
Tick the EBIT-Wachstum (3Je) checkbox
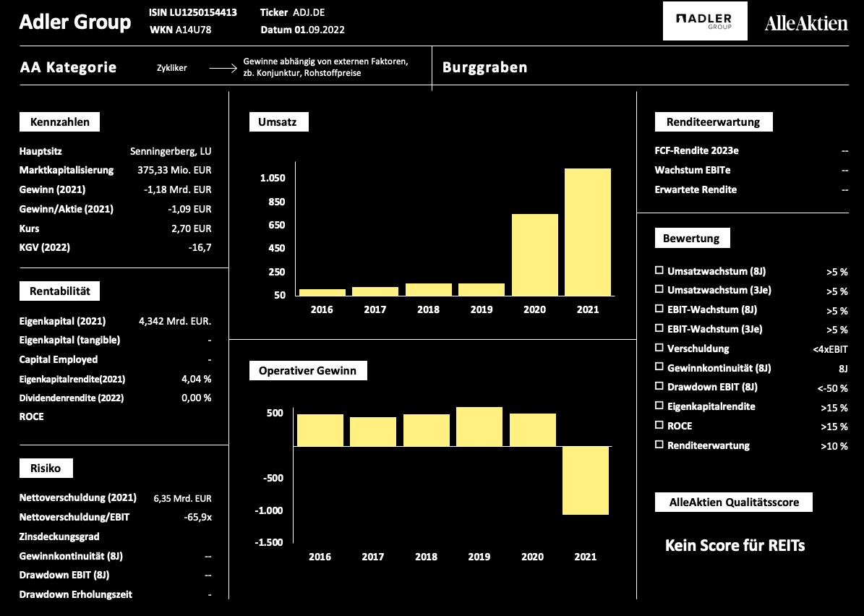click(659, 328)
